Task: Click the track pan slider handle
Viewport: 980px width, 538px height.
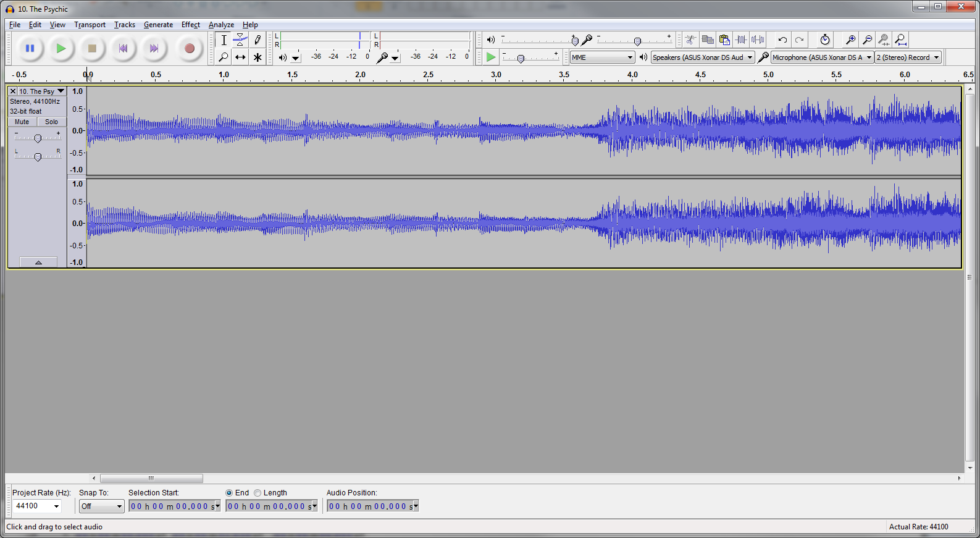Action: [x=38, y=157]
